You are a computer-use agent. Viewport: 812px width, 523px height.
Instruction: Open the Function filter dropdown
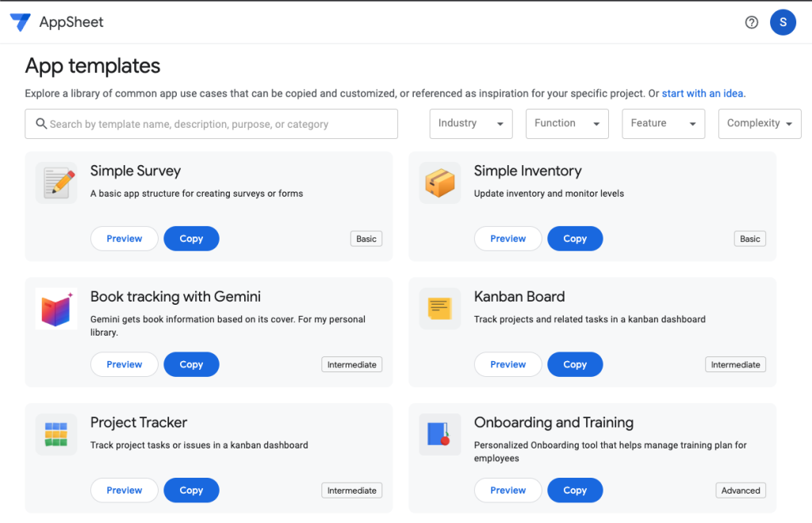(567, 124)
